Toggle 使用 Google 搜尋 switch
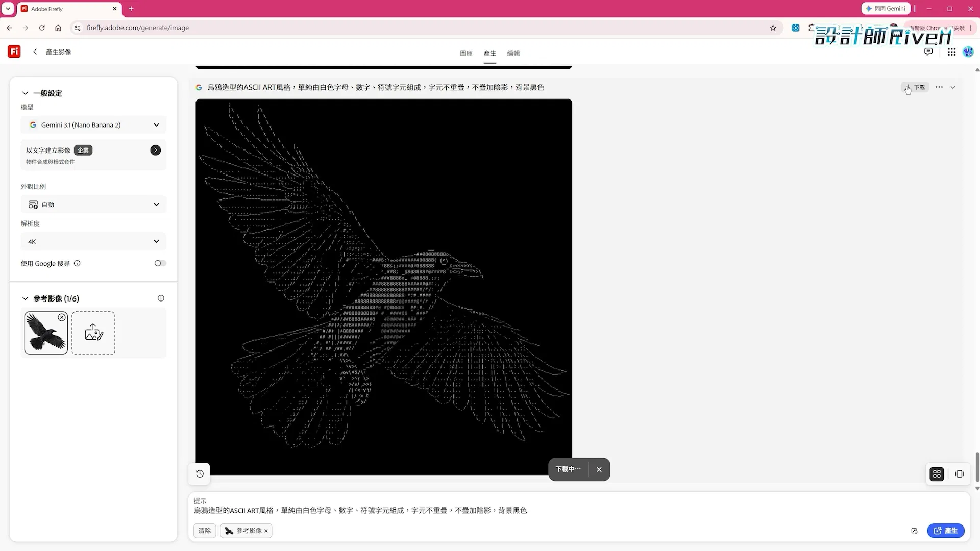 160,263
